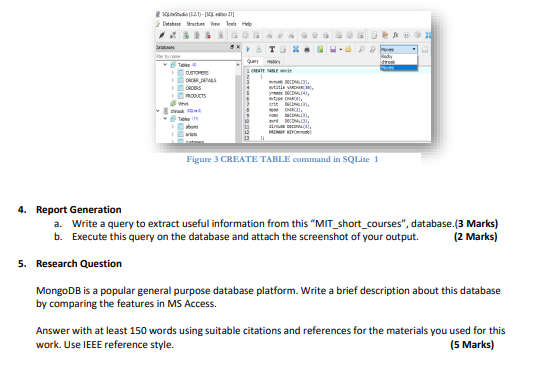
Task: Click the first magnifier search icon in editor toolbar
Action: 361,49
